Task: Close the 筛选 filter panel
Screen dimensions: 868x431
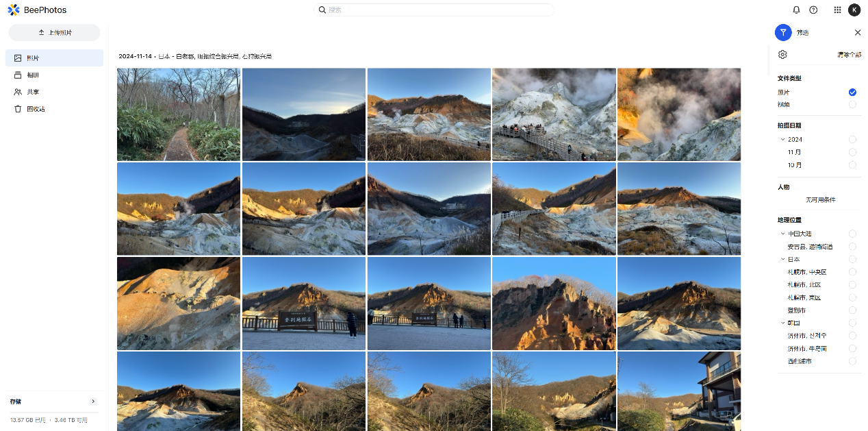Action: point(858,32)
